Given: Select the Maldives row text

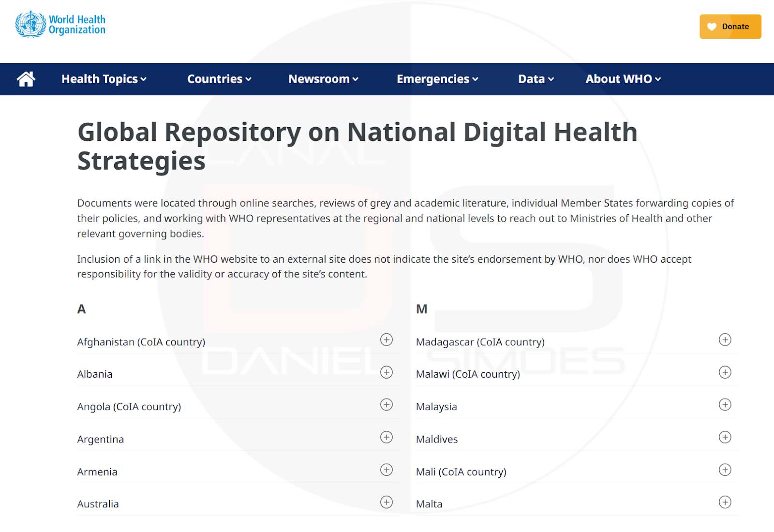Looking at the screenshot, I should click(x=437, y=439).
